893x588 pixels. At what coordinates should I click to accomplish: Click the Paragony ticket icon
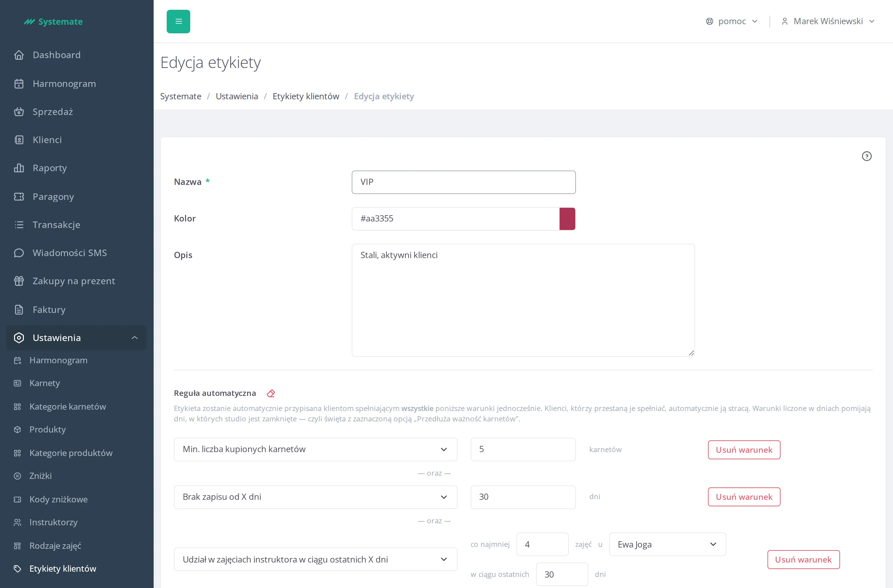click(19, 197)
